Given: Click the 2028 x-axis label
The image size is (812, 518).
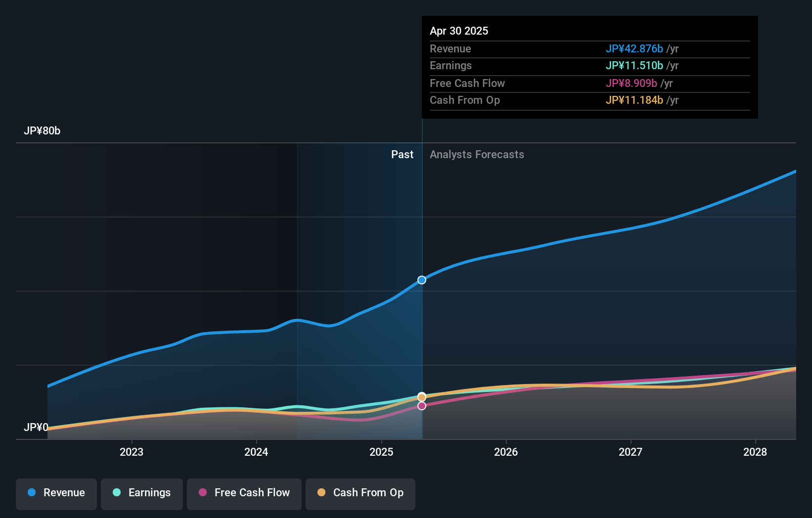Looking at the screenshot, I should tap(755, 452).
